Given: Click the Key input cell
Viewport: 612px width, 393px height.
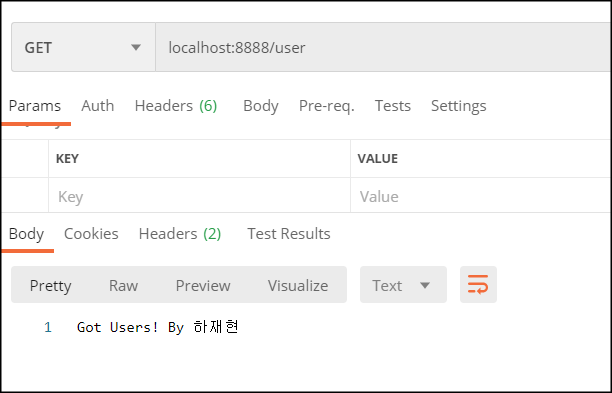Looking at the screenshot, I should coord(199,196).
